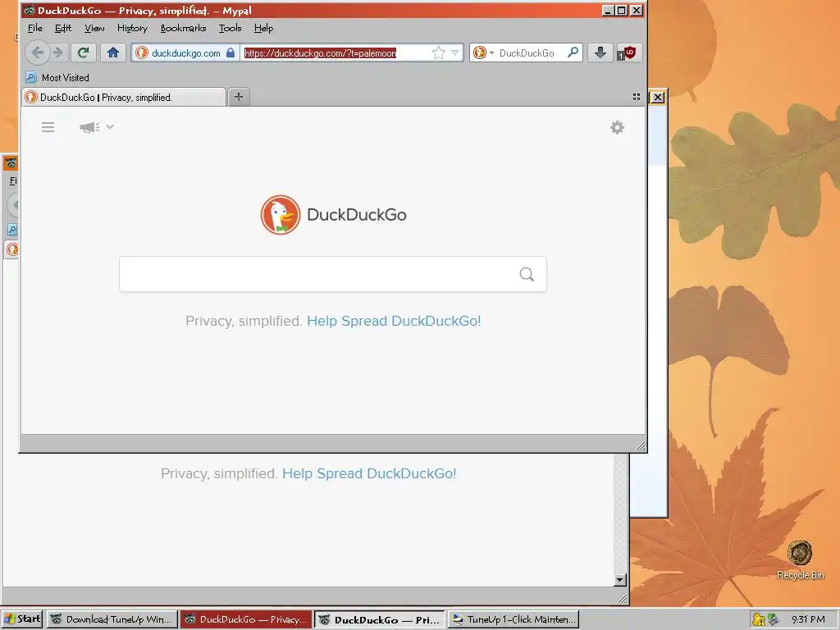Click the duckduckgo.com site identity box
The width and height of the screenshot is (840, 630).
[185, 52]
